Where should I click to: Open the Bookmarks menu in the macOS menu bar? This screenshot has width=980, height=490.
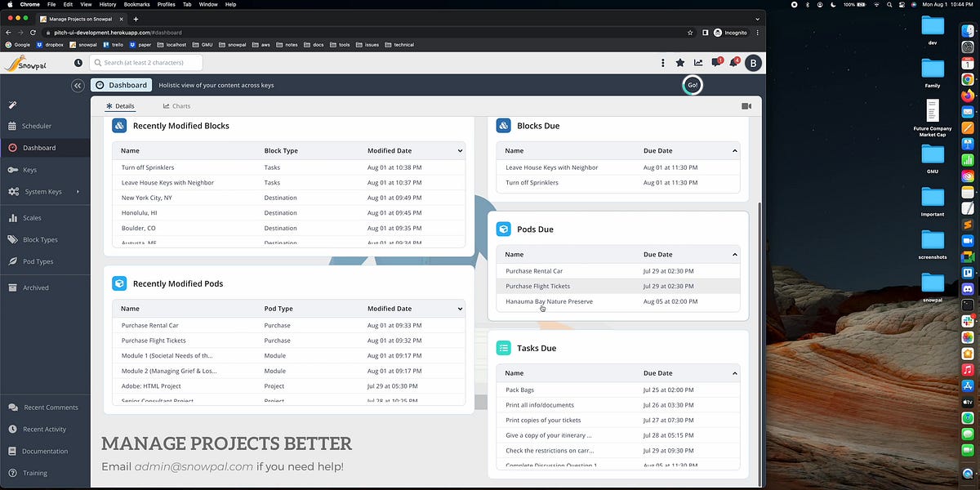(137, 4)
